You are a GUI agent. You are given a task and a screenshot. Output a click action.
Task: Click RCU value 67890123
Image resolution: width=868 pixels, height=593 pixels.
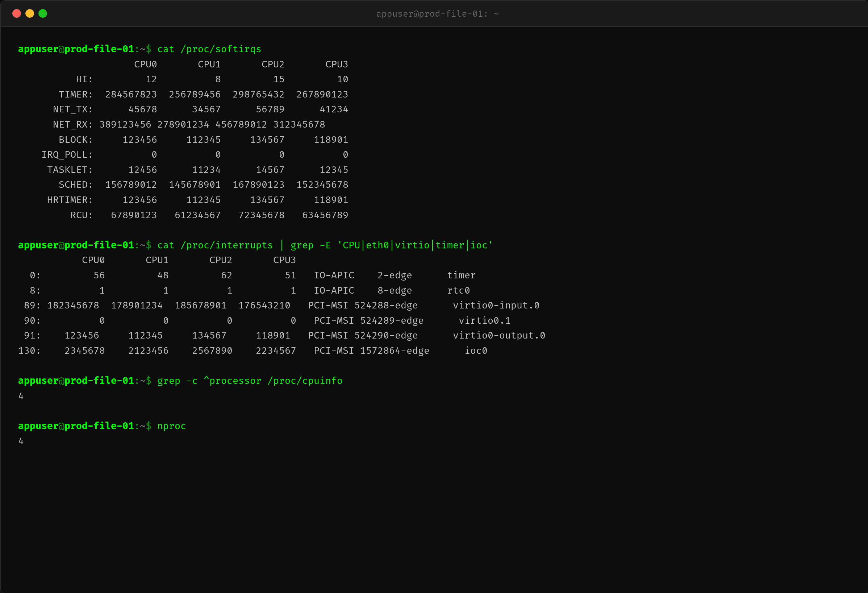(134, 215)
